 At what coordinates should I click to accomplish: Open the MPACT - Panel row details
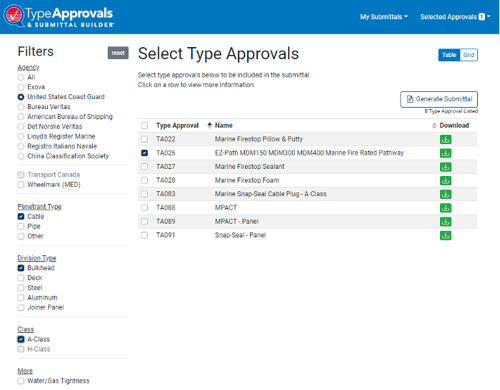click(307, 221)
